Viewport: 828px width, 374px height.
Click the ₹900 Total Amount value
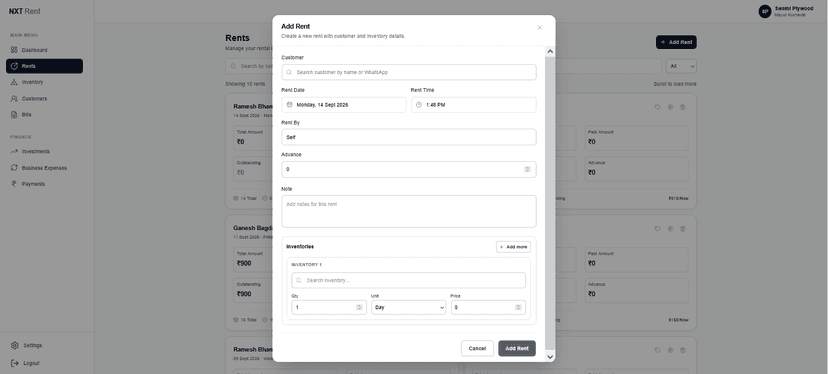tap(244, 263)
